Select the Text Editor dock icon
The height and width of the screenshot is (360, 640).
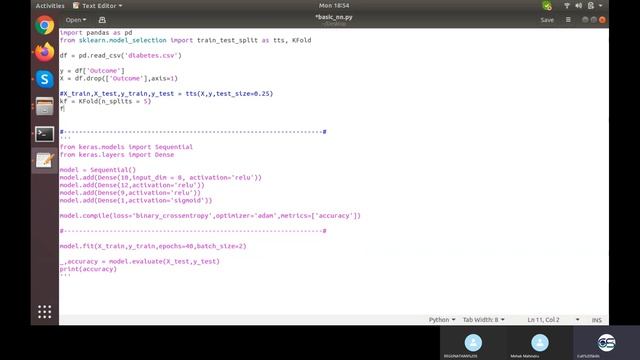[x=44, y=160]
